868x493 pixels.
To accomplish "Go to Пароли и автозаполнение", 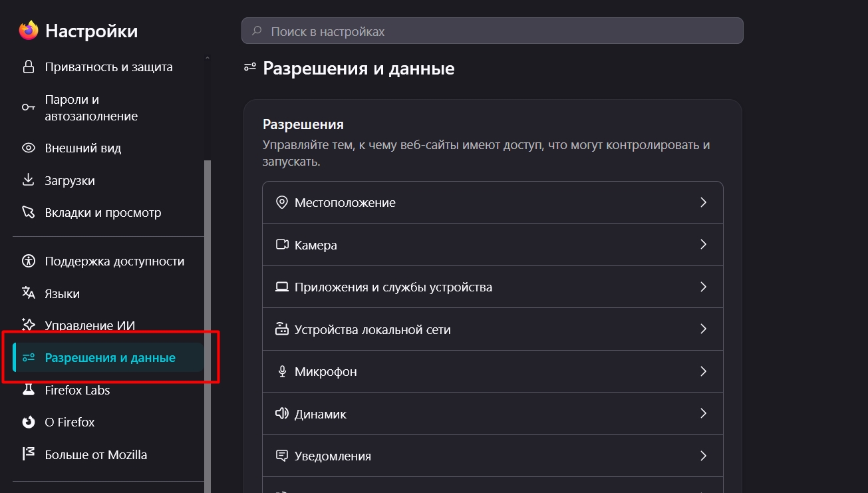I will coord(108,108).
